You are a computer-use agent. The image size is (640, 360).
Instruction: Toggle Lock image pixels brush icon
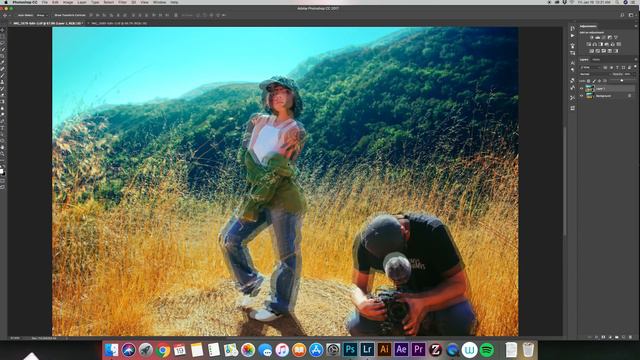594,81
